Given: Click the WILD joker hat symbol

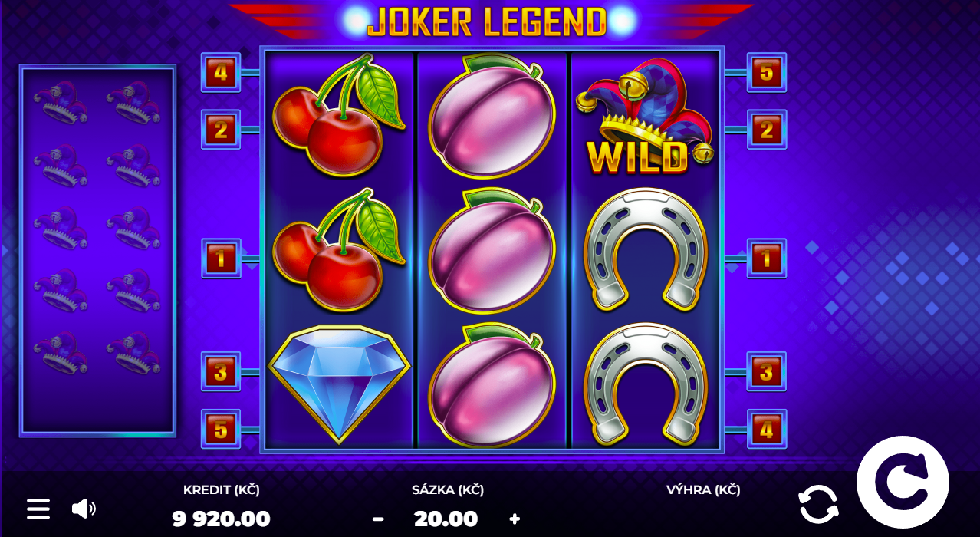Looking at the screenshot, I should pyautogui.click(x=645, y=115).
